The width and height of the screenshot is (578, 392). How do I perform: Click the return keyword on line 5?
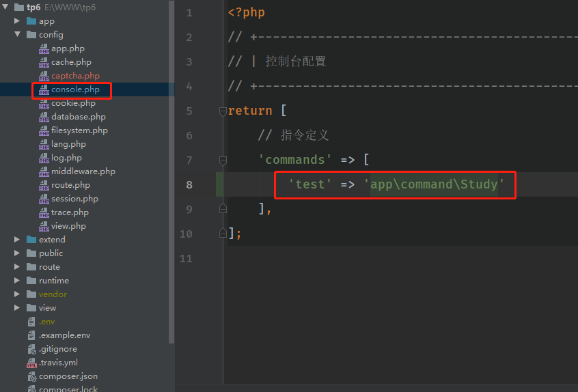(250, 111)
